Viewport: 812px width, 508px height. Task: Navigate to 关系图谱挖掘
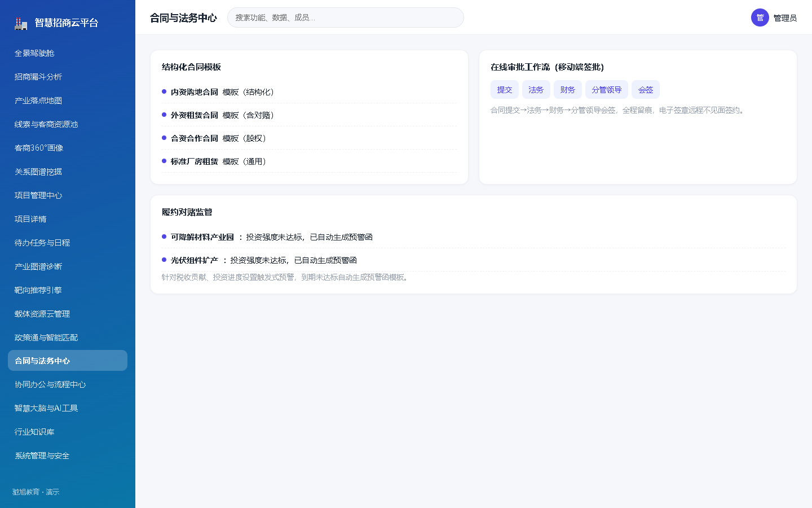(68, 172)
